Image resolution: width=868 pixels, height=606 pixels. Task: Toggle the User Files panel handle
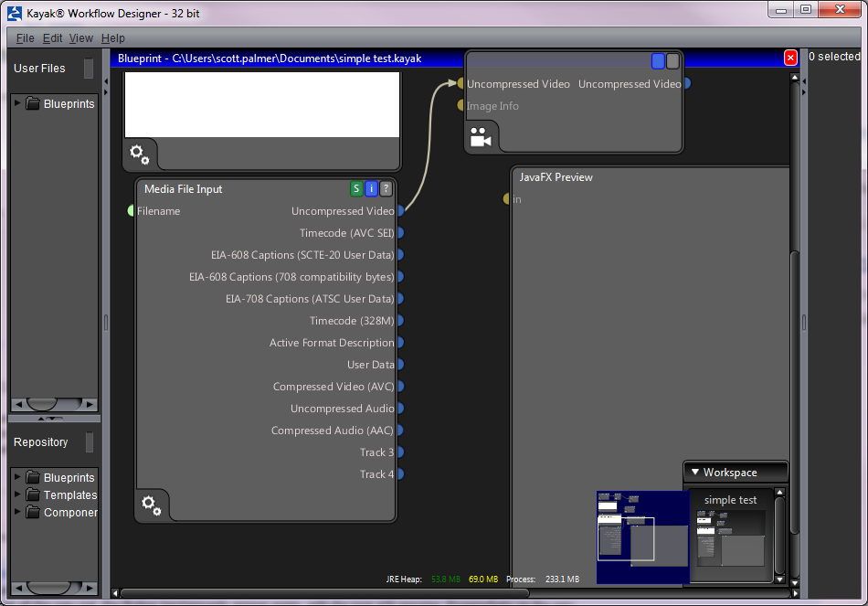click(x=89, y=69)
